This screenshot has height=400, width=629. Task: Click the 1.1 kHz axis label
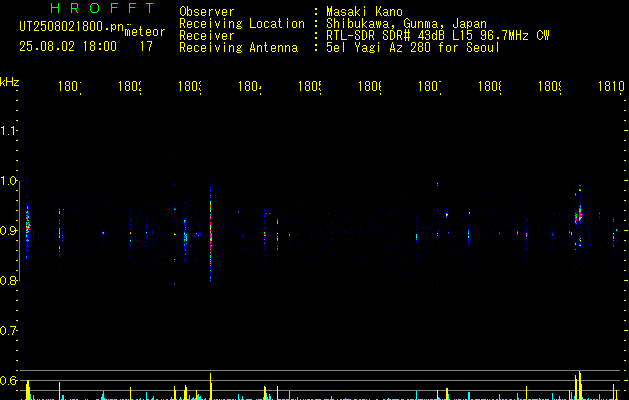coord(8,130)
